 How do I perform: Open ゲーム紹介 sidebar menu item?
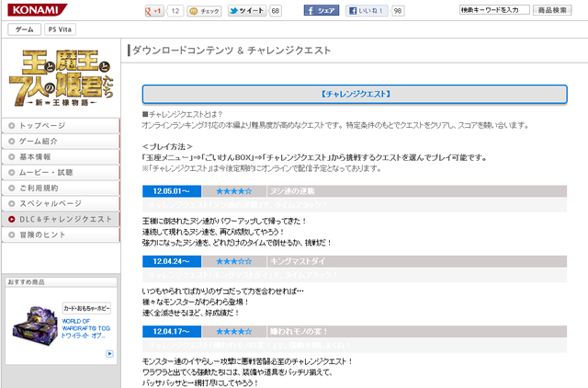pyautogui.click(x=61, y=141)
